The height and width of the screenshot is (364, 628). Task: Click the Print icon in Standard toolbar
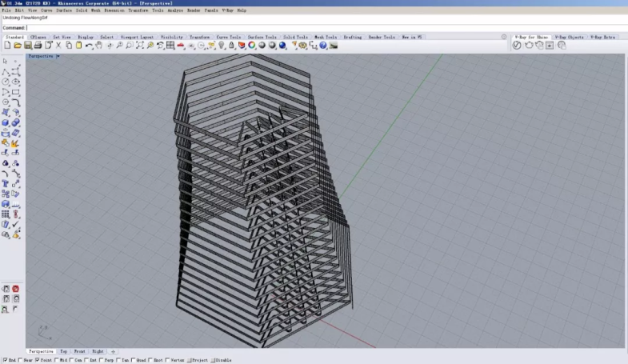point(38,46)
